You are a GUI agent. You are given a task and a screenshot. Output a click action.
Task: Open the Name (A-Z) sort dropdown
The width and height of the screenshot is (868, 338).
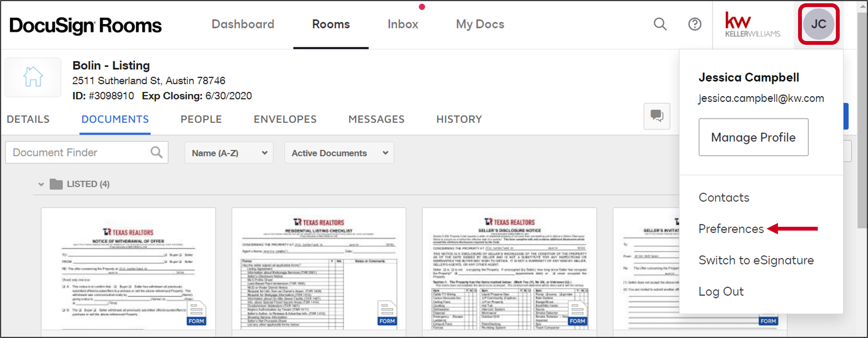(229, 153)
